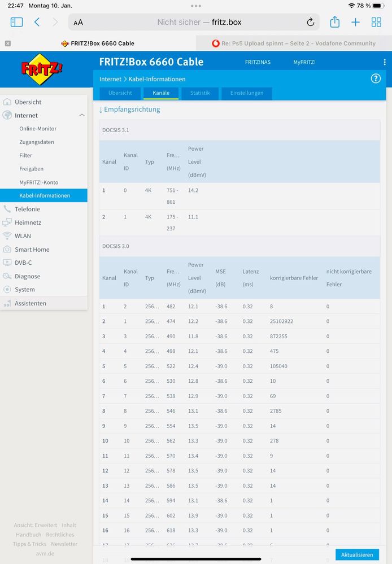Reload the fritz.box page
The image size is (392, 564).
(x=310, y=23)
